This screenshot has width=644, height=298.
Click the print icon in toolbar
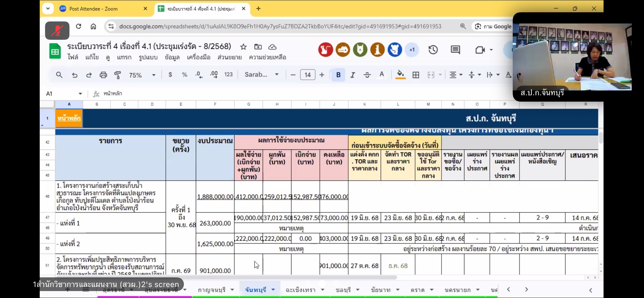click(103, 75)
